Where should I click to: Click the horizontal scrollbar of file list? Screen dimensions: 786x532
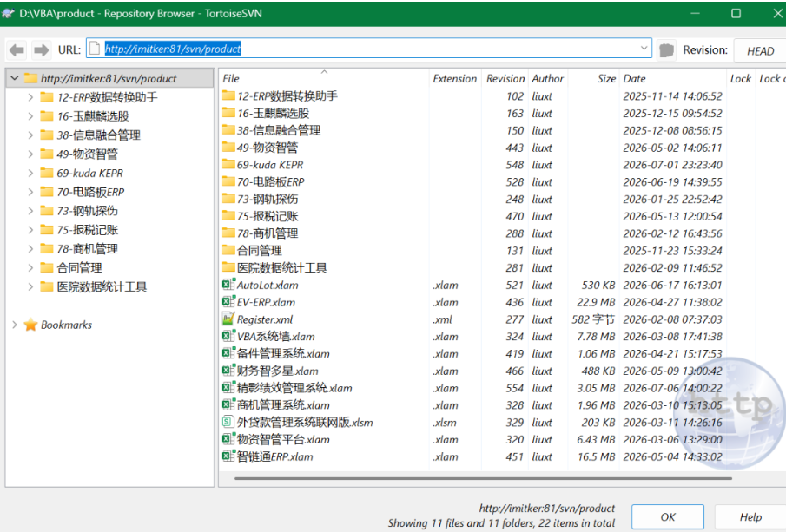[483, 478]
